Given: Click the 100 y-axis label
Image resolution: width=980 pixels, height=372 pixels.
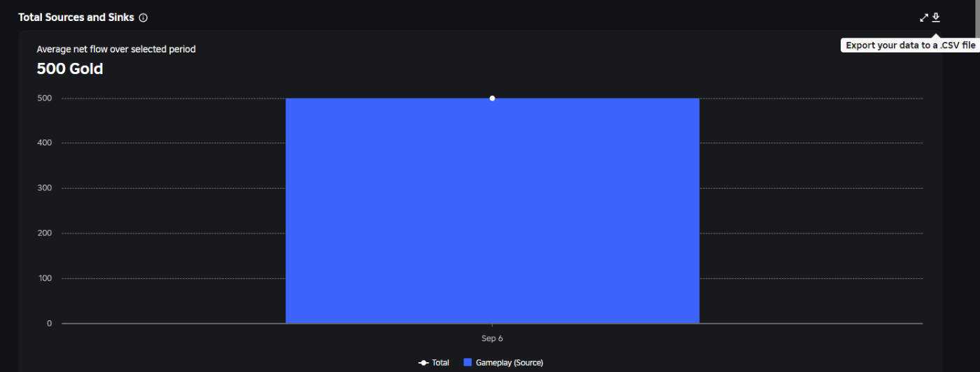Looking at the screenshot, I should 45,278.
